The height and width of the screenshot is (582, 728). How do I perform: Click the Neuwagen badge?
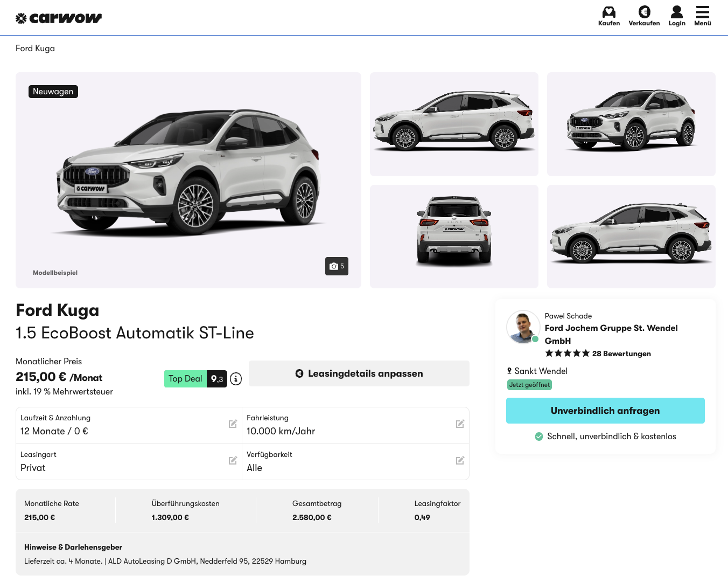[53, 92]
